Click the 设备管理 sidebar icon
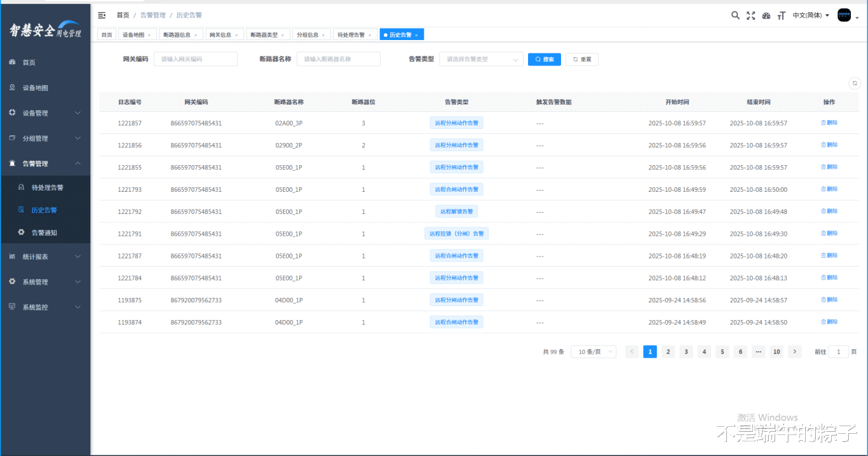The image size is (868, 456). point(12,112)
